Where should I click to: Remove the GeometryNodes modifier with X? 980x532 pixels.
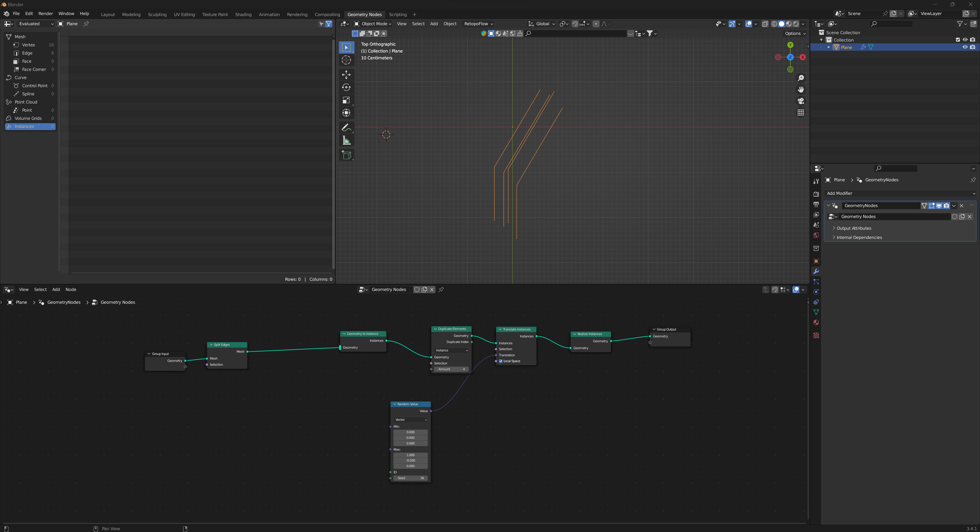point(962,206)
